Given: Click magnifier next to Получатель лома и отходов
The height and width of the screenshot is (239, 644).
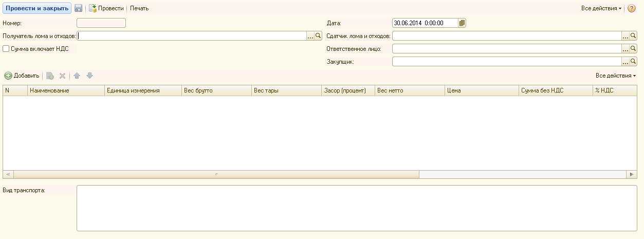Looking at the screenshot, I should [318, 36].
